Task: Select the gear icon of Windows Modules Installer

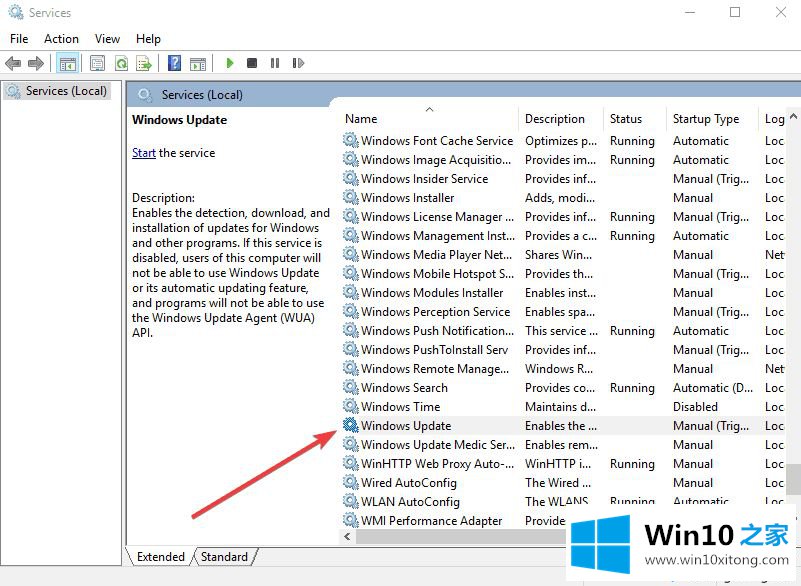Action: 350,292
